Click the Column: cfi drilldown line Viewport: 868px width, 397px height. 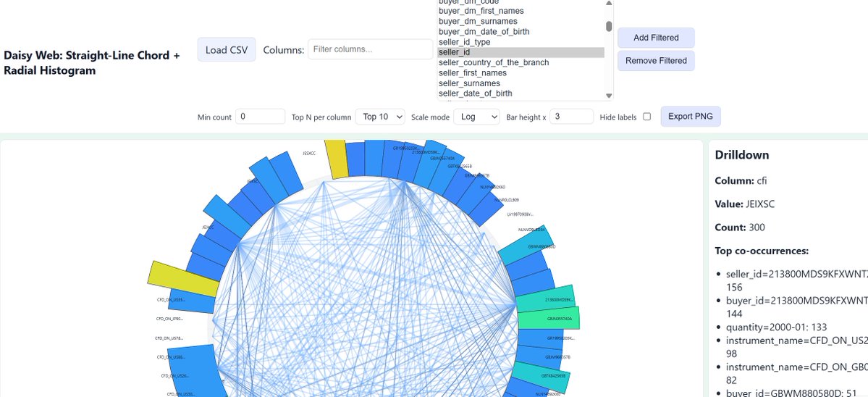[x=741, y=181]
